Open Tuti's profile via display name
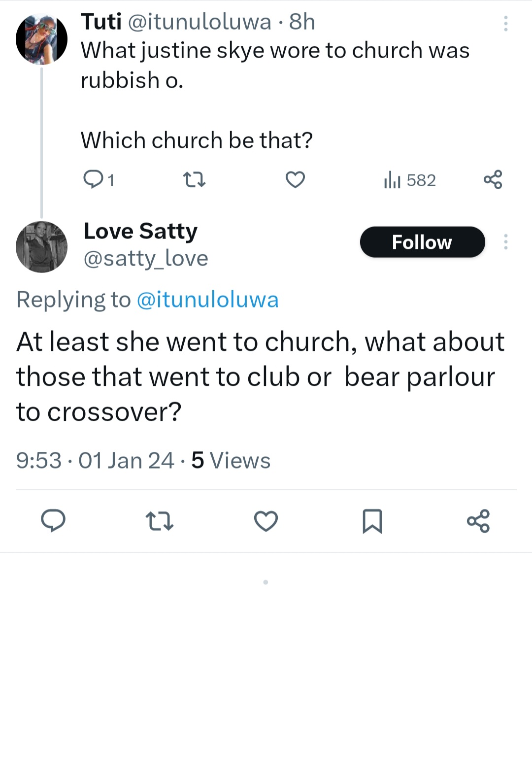 tap(101, 22)
